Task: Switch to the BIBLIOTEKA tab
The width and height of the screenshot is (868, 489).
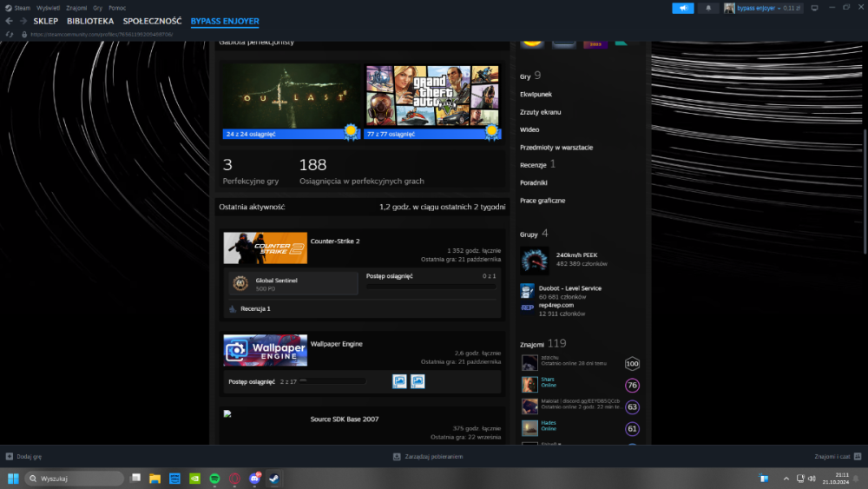Action: pyautogui.click(x=90, y=21)
